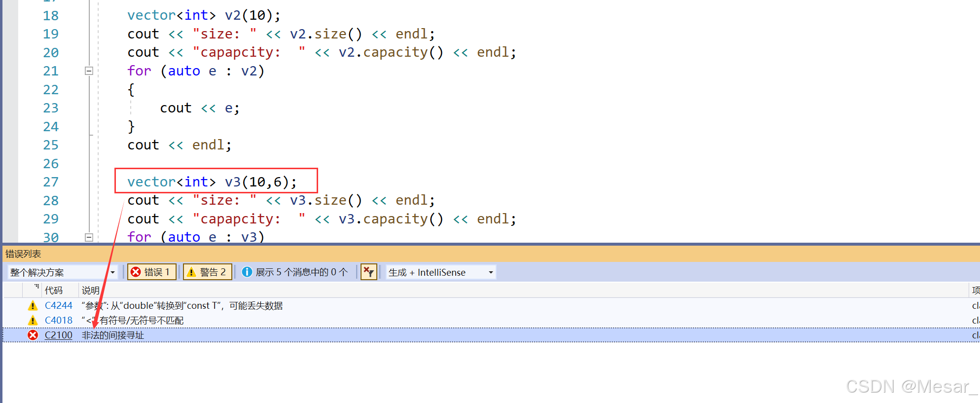Select the 非法的间接寻址 error row
The height and width of the screenshot is (403, 980).
(x=491, y=335)
